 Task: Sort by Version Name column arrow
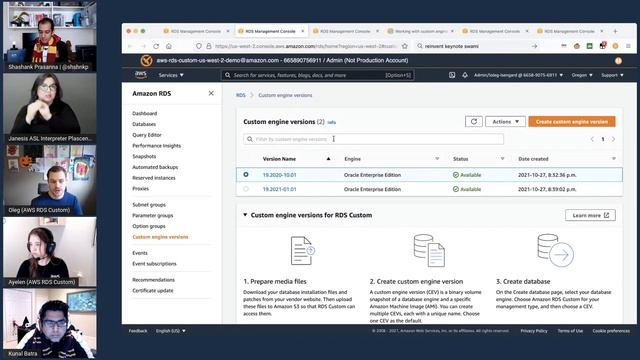(x=328, y=159)
